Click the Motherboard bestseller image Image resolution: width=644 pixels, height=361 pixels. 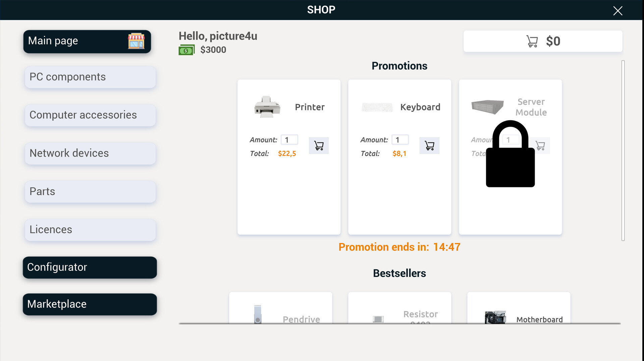point(495,317)
